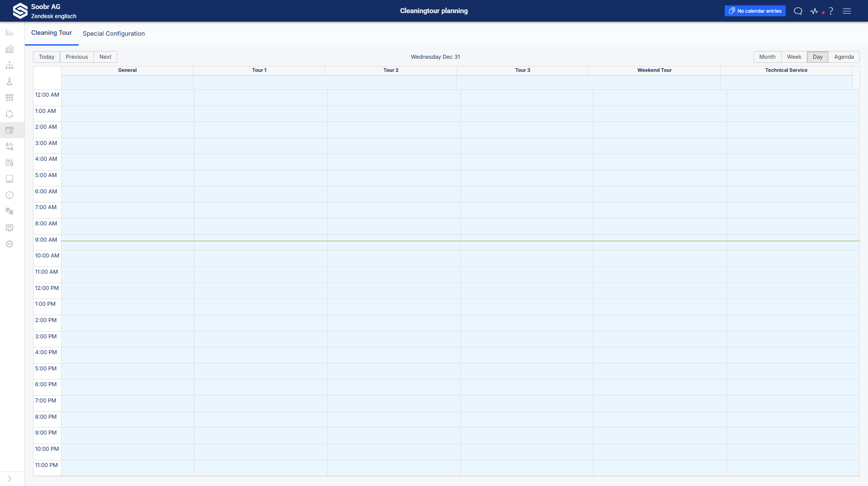Switch calendar to Agenda view
Image resolution: width=868 pixels, height=486 pixels.
844,57
